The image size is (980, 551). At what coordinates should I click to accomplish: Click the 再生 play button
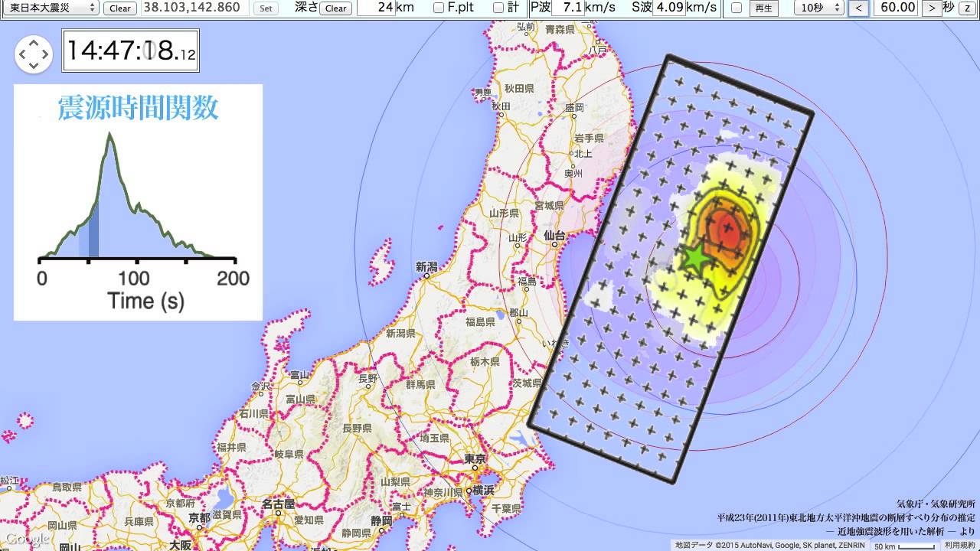click(764, 8)
